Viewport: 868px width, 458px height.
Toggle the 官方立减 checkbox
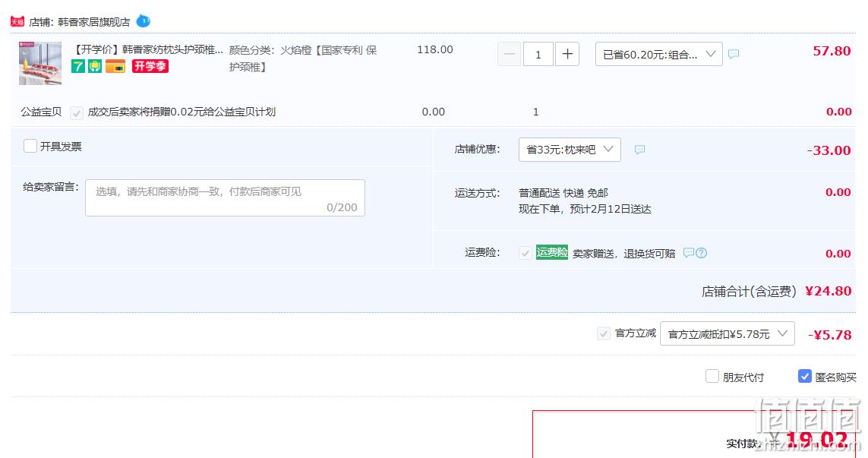click(604, 333)
